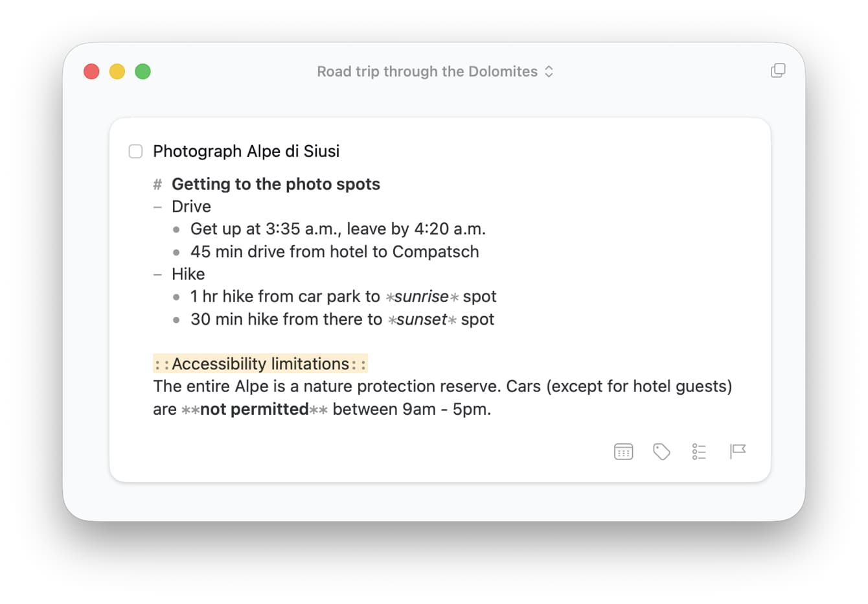
Task: Add a tag using the tag icon
Action: click(661, 451)
